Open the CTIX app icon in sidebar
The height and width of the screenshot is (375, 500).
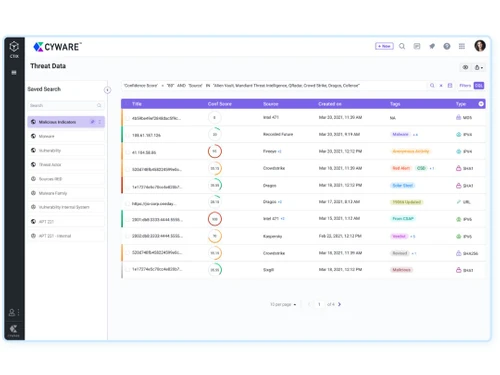[14, 49]
